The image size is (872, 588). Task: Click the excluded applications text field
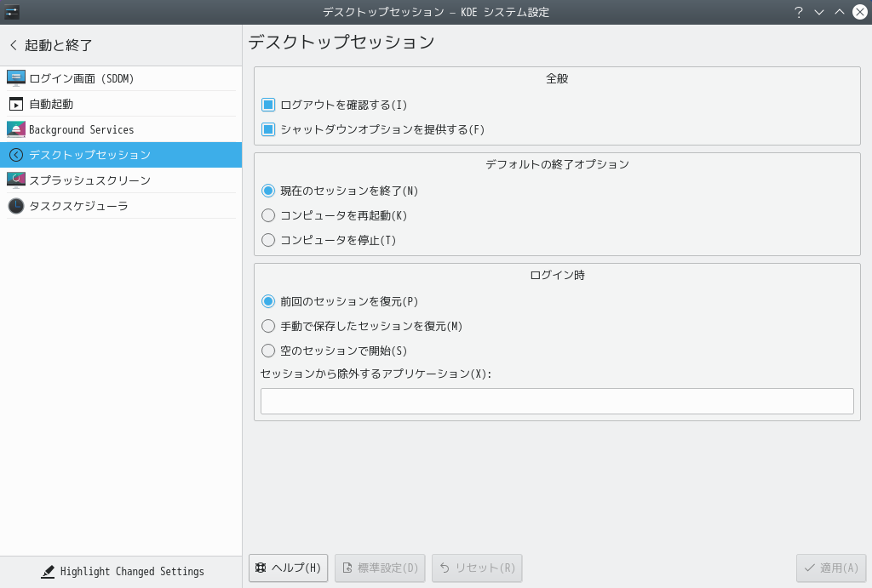[x=557, y=401]
